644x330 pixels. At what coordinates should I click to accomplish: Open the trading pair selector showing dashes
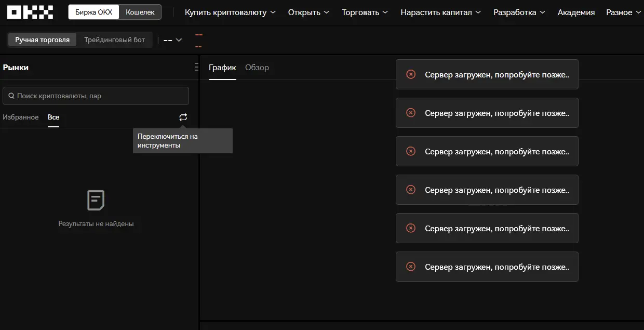[172, 40]
